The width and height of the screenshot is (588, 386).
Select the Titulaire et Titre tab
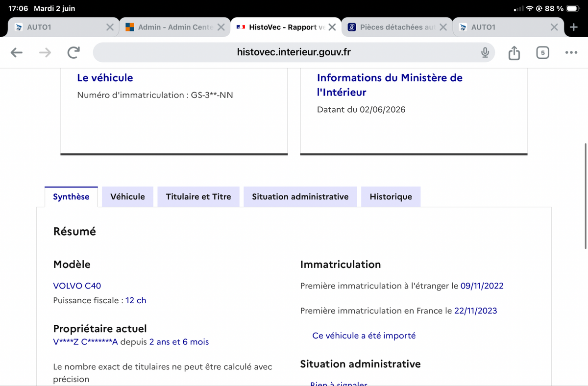tap(198, 196)
